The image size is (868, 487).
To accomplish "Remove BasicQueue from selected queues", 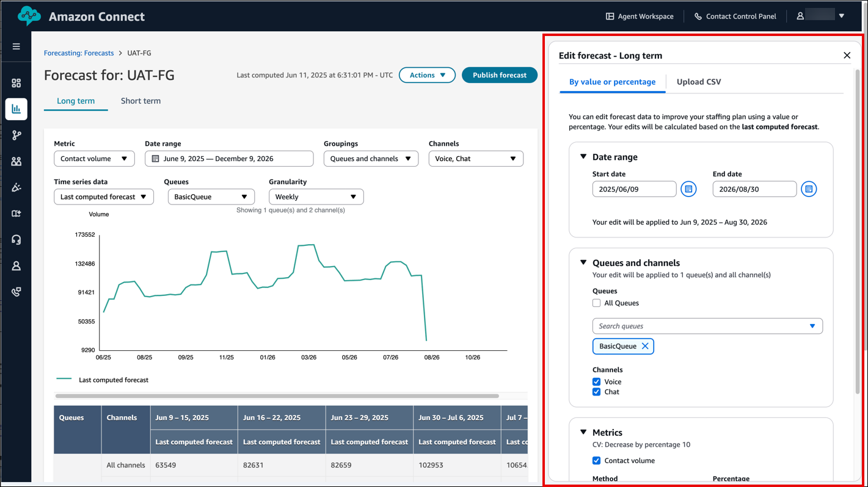I will (x=644, y=346).
